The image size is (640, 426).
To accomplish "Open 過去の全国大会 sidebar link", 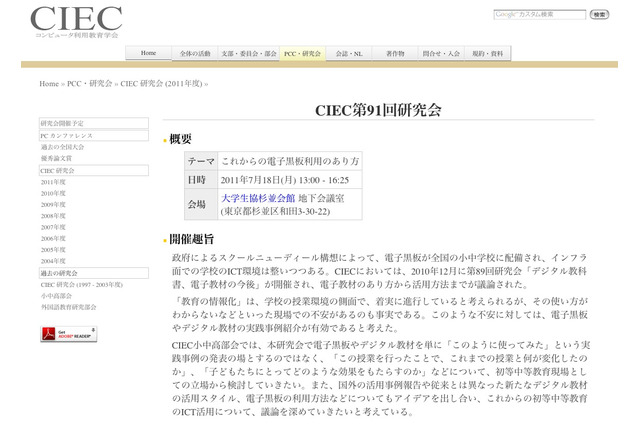I will click(62, 147).
